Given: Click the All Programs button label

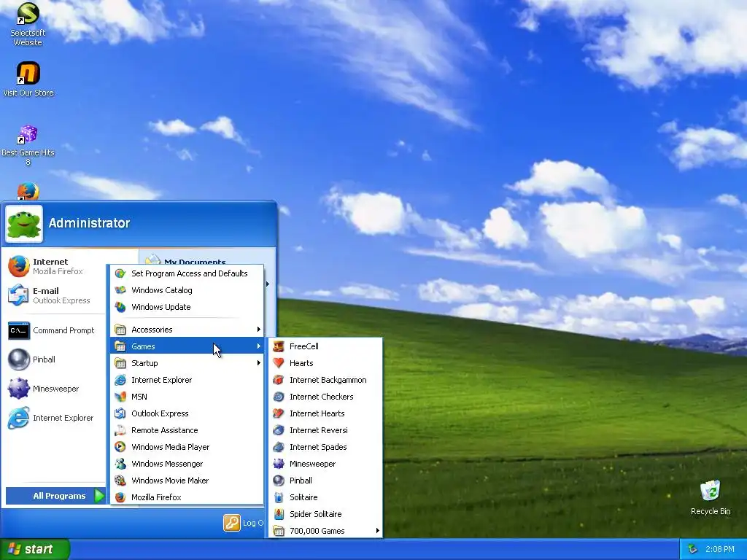Looking at the screenshot, I should (x=59, y=496).
